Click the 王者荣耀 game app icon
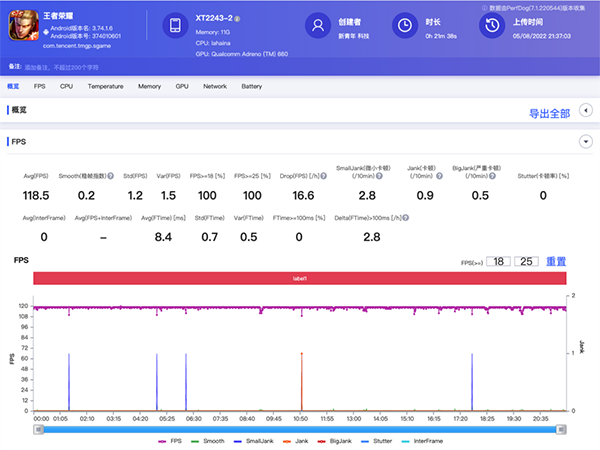Image resolution: width=600 pixels, height=450 pixels. [23, 25]
